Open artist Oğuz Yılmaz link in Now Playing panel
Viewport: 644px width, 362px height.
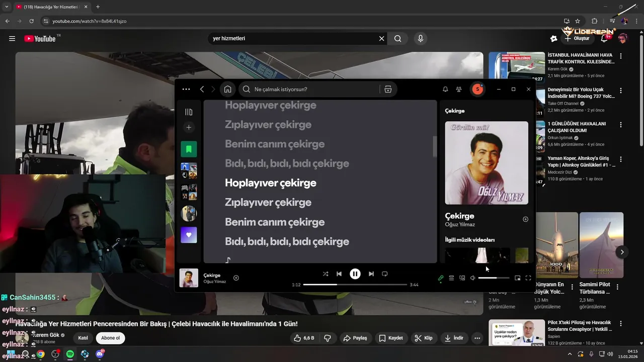point(460,225)
